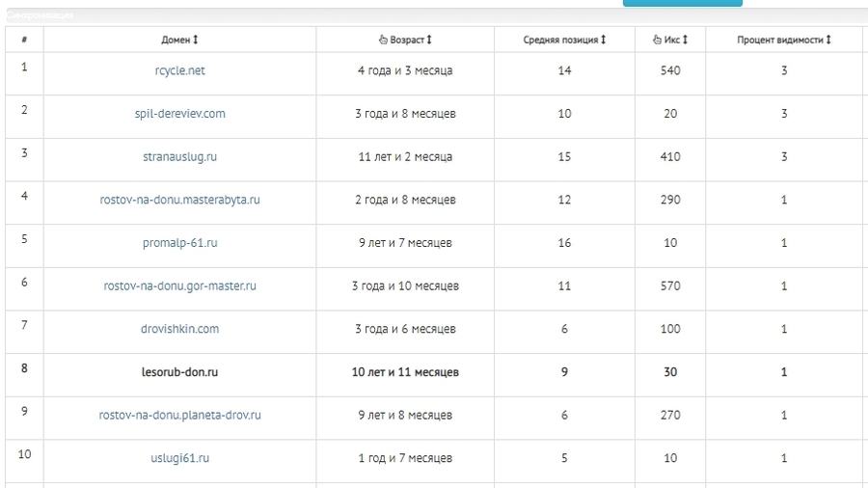Open rostov-na-donu.masterabyta.ru link
Viewport: 868px width, 488px height.
click(x=180, y=200)
